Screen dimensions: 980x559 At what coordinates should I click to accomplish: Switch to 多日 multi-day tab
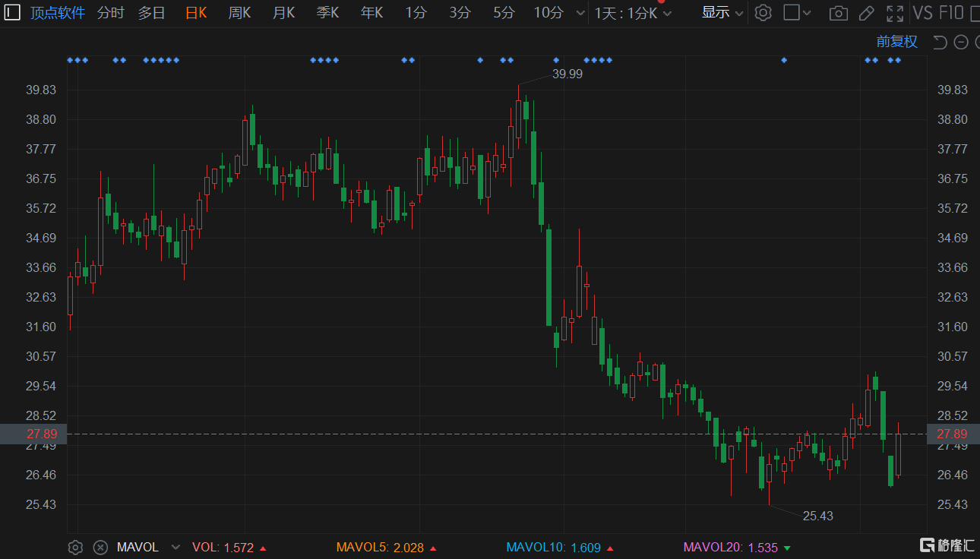pyautogui.click(x=152, y=13)
